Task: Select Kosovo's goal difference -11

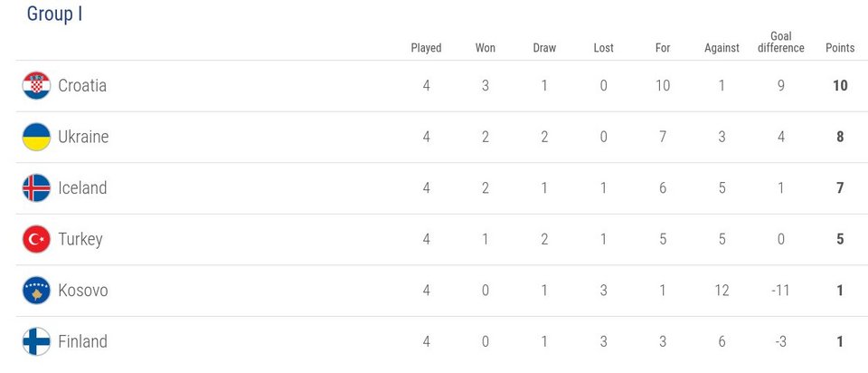Action: coord(780,291)
